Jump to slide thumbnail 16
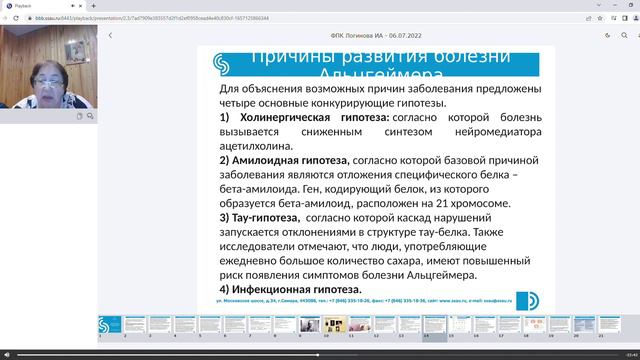This screenshot has height=360, width=640. click(484, 325)
